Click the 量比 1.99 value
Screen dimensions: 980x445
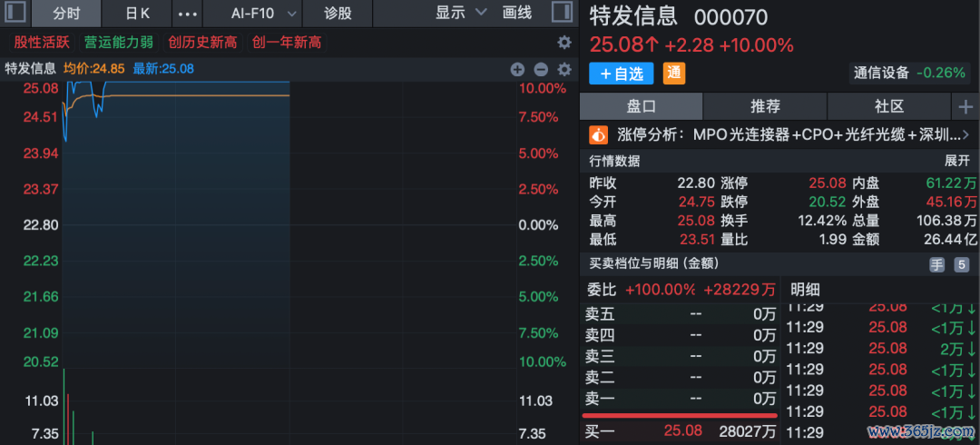coord(833,240)
